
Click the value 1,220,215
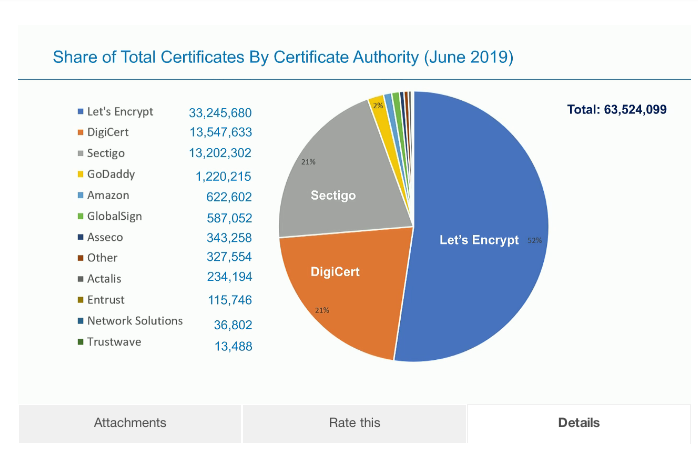(223, 177)
